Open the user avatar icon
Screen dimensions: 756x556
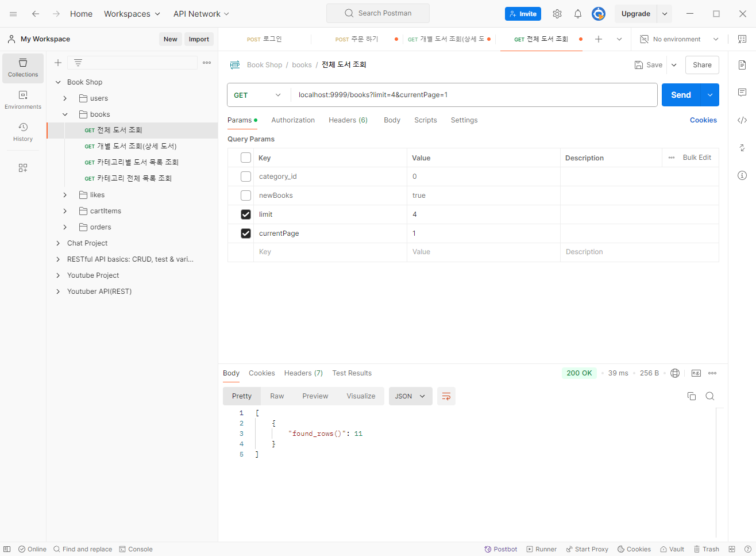coord(599,14)
